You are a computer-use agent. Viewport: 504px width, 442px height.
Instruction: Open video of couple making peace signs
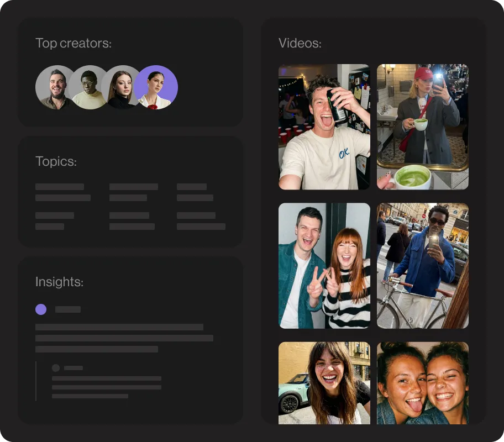[324, 266]
